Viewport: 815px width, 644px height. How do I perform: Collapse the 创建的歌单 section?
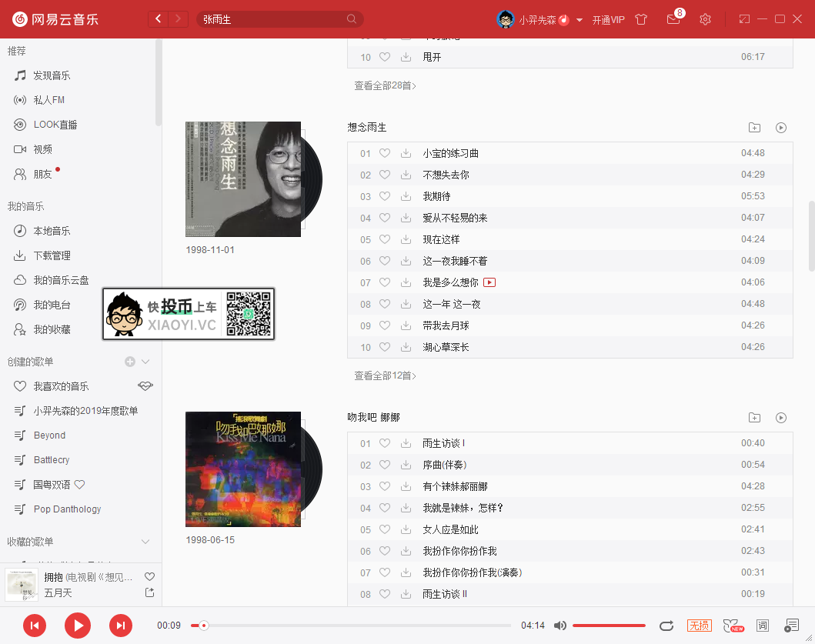pyautogui.click(x=145, y=362)
